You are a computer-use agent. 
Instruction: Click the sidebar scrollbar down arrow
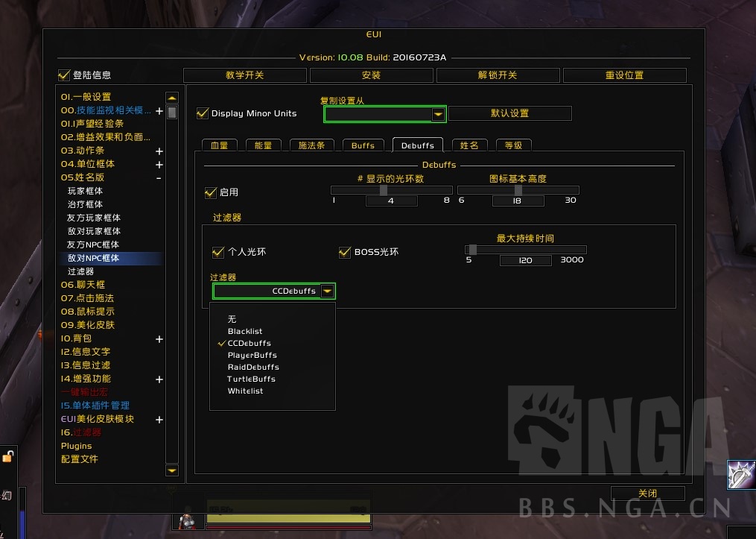pos(171,470)
